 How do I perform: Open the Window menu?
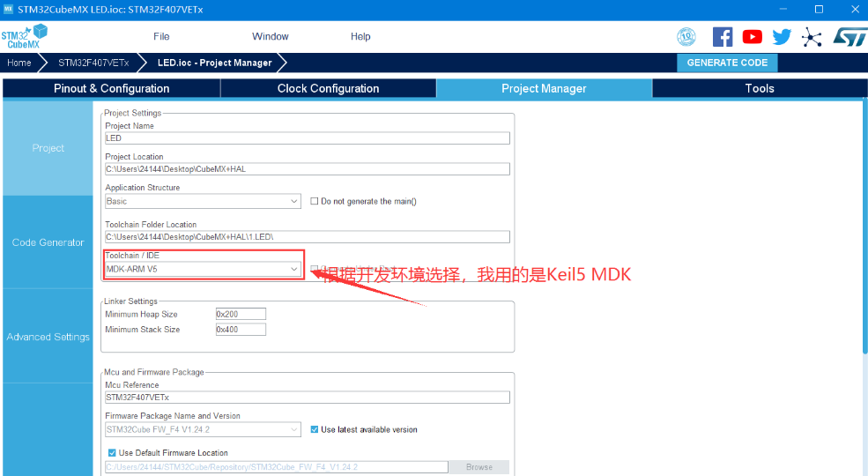(x=271, y=36)
